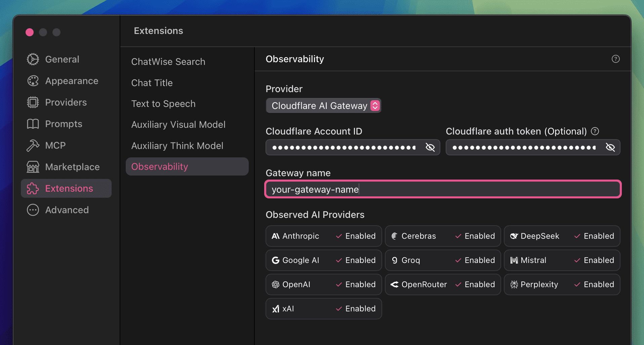This screenshot has width=644, height=345.
Task: Open Appearance settings section
Action: (66, 81)
